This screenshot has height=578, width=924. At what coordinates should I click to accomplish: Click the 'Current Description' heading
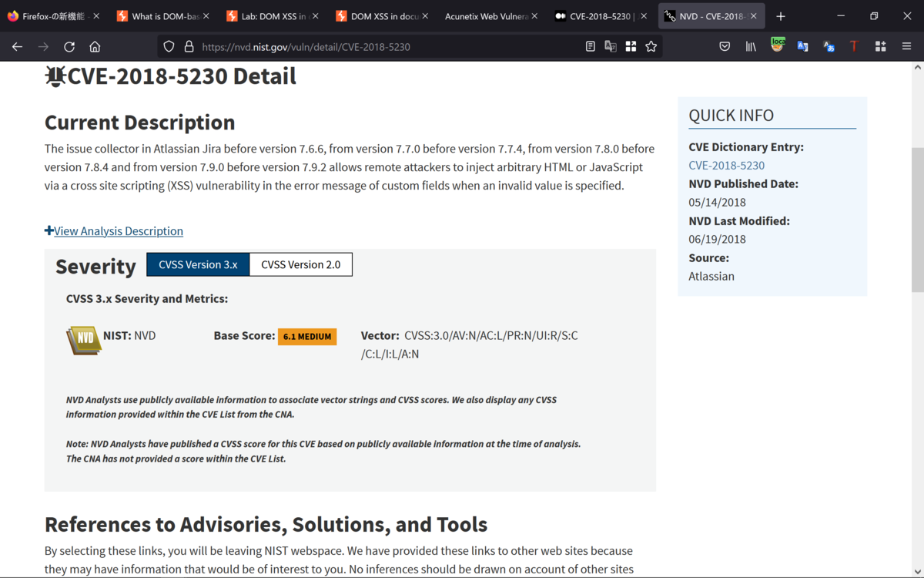(x=139, y=123)
